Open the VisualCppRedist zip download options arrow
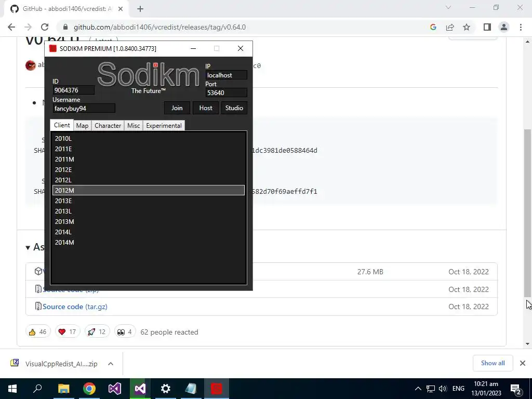Viewport: 532px width, 399px height. pyautogui.click(x=111, y=364)
